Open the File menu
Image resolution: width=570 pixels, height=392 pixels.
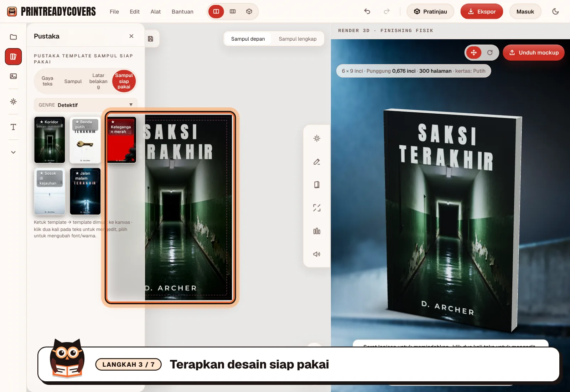point(114,11)
